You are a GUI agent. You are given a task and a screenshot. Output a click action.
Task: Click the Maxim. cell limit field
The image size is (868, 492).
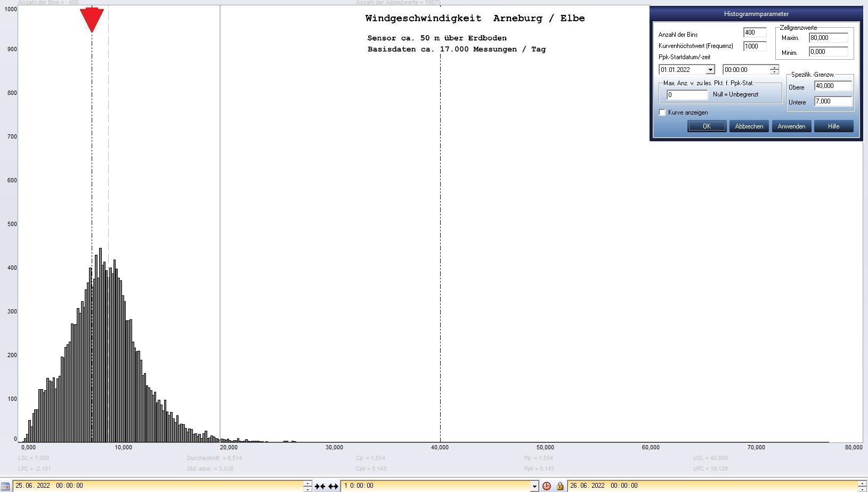828,38
